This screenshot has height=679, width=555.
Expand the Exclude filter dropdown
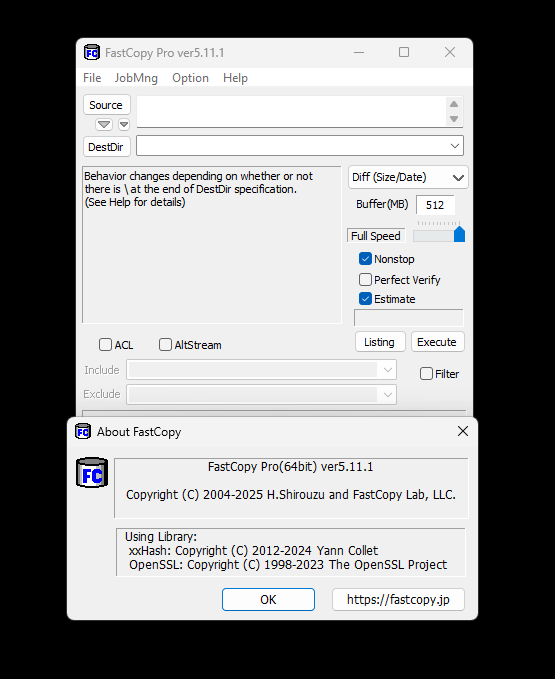coord(387,395)
